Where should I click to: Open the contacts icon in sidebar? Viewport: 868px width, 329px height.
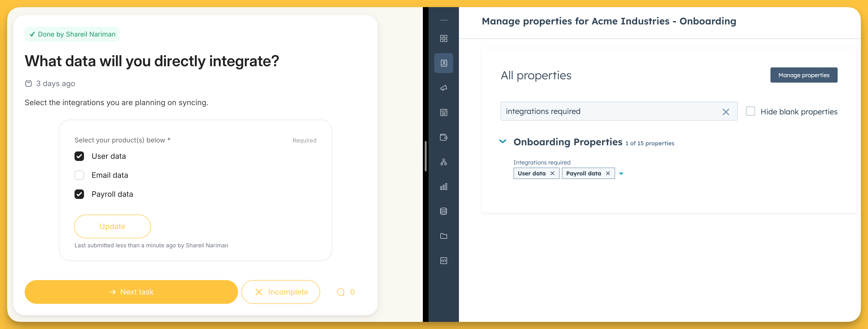(x=443, y=63)
